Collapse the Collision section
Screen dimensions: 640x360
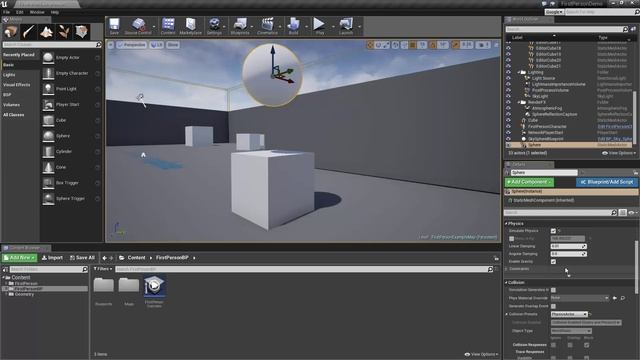click(506, 282)
